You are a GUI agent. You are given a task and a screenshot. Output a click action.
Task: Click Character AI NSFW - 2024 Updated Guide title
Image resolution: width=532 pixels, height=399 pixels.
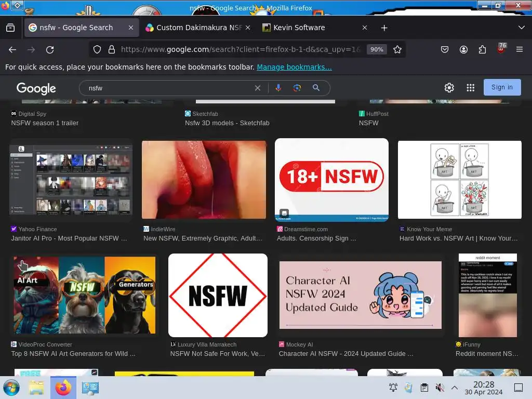345,353
